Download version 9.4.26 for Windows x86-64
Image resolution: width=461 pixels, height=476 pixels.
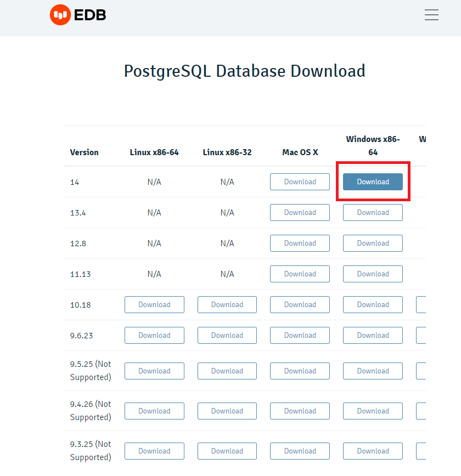(x=373, y=411)
